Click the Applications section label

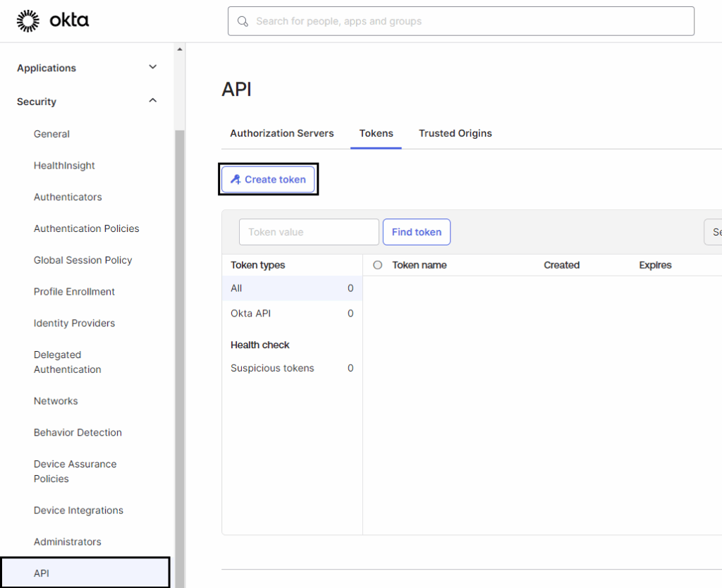pyautogui.click(x=47, y=68)
